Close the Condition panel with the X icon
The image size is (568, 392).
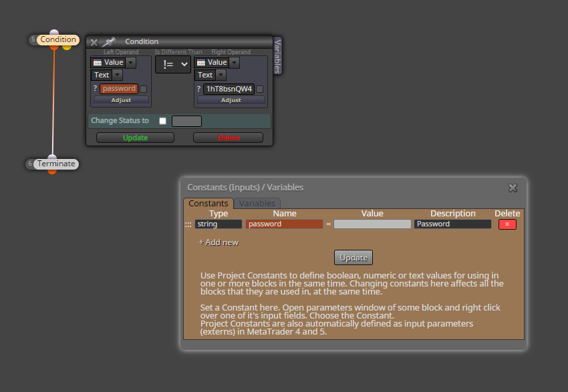click(x=94, y=42)
